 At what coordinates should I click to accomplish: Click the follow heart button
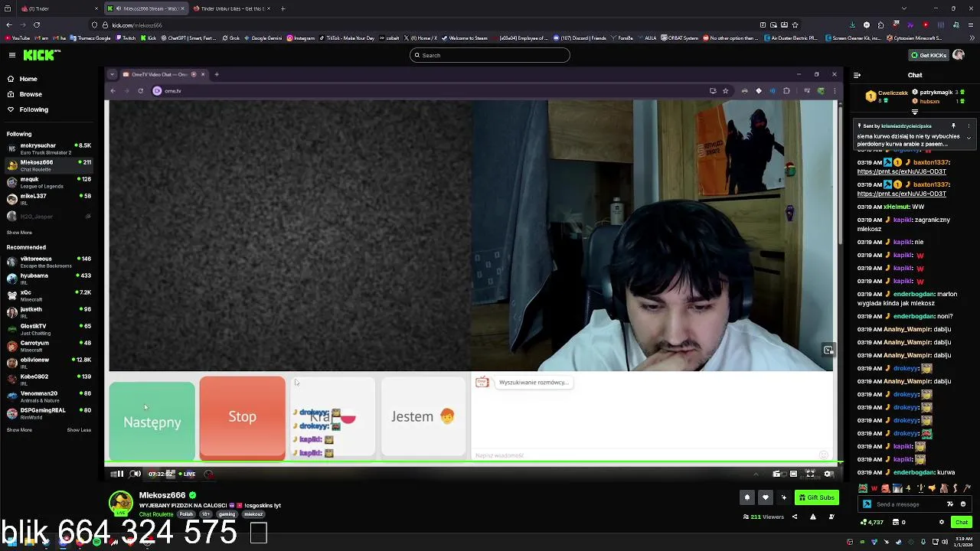point(765,497)
